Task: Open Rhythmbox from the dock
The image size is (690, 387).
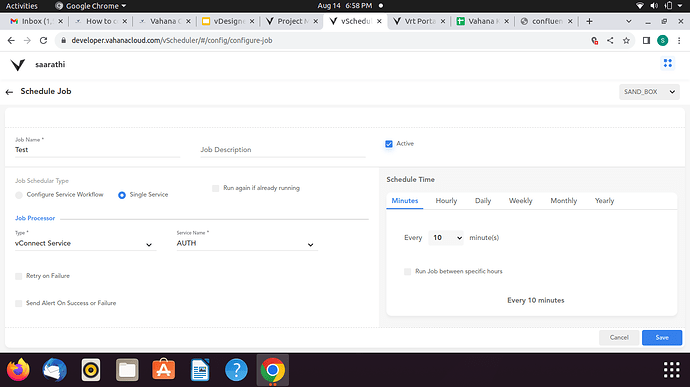Action: [x=91, y=370]
